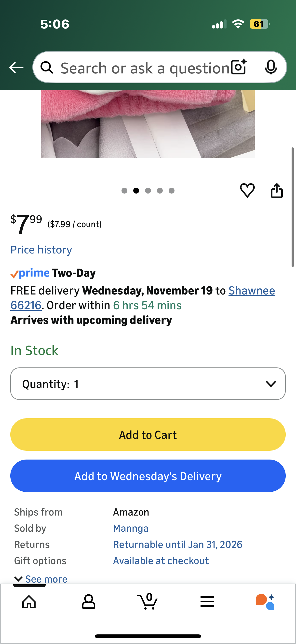Open camera lens search icon
This screenshot has width=296, height=644.
click(x=239, y=67)
